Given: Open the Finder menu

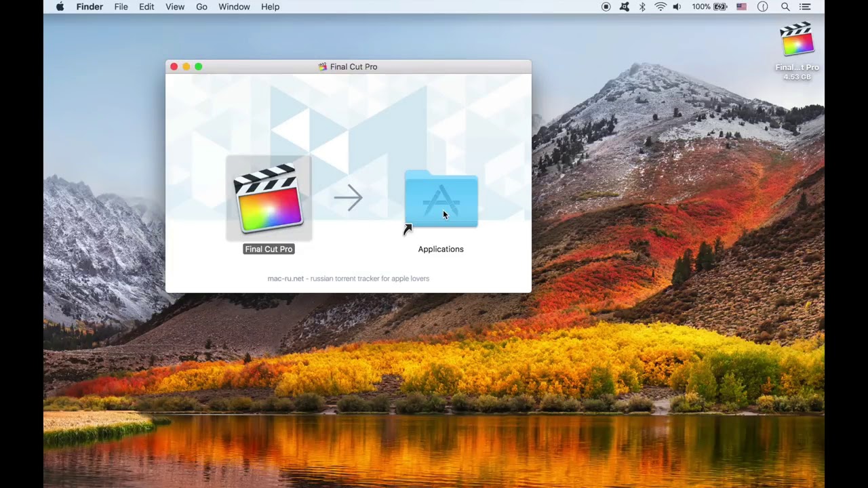Looking at the screenshot, I should coord(90,7).
